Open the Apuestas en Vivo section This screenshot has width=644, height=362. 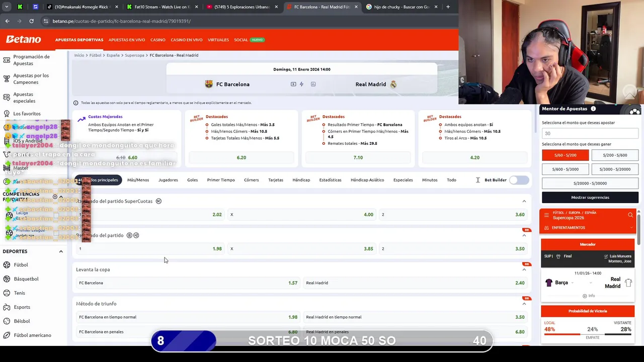(x=127, y=40)
